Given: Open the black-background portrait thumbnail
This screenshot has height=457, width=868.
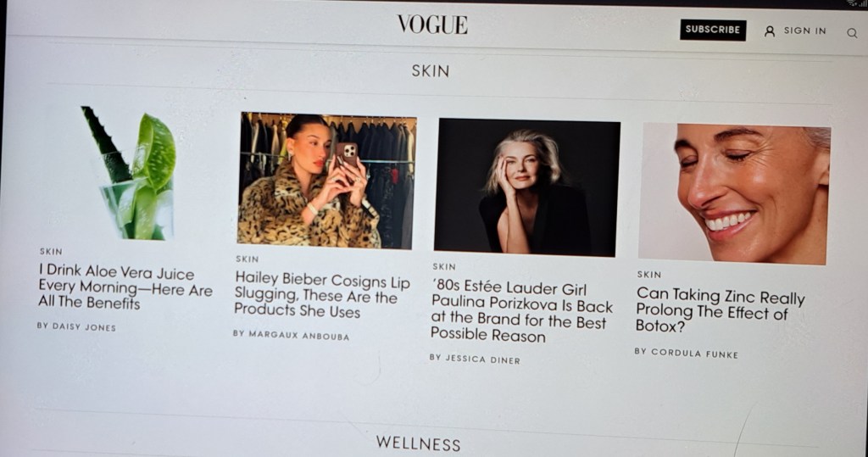Looking at the screenshot, I should click(x=526, y=187).
